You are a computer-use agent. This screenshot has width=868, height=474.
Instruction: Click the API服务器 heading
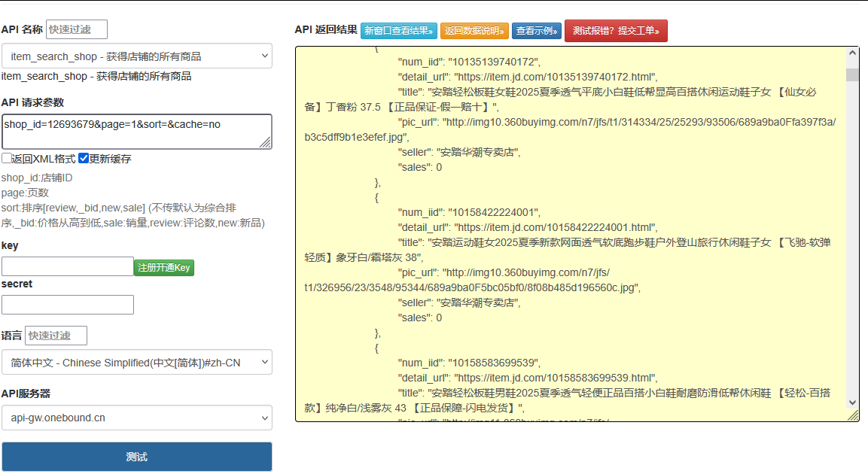coord(26,393)
